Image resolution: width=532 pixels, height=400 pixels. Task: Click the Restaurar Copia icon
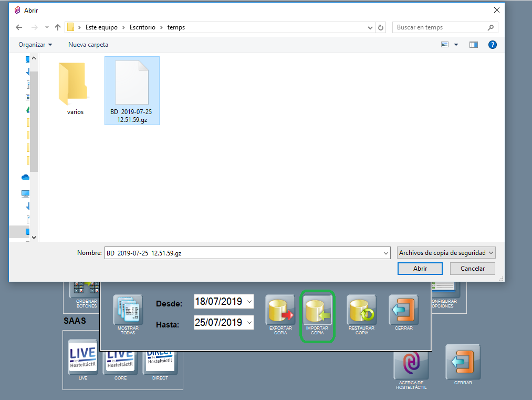361,311
